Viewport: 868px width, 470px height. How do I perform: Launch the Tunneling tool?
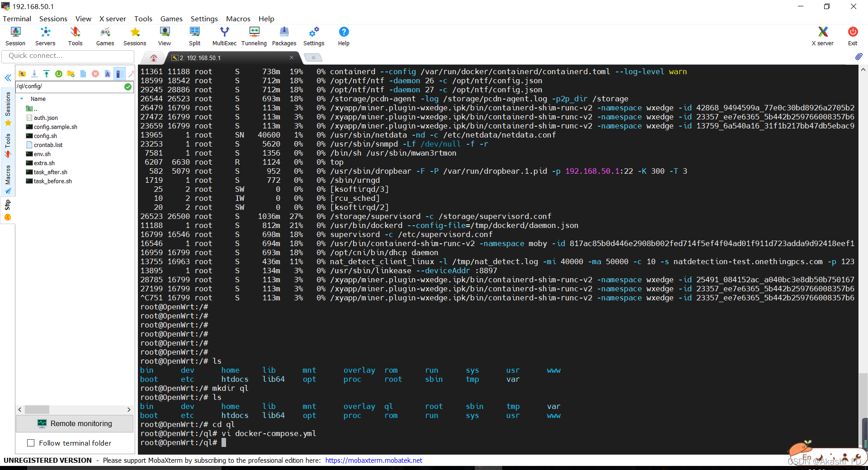[x=254, y=36]
